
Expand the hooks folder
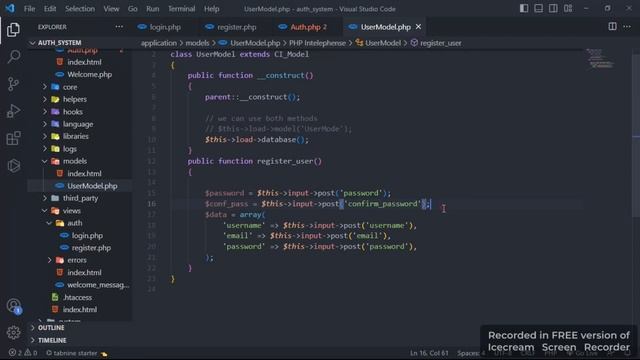click(72, 111)
